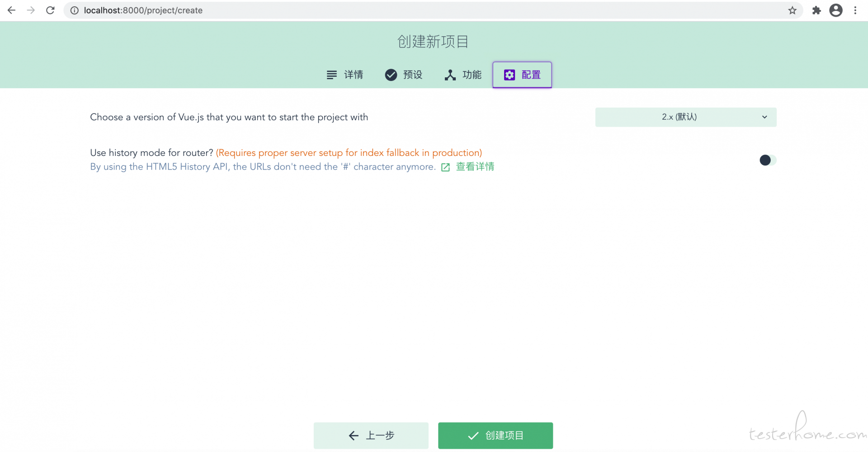Switch to the 预设 tab
The width and height of the screenshot is (868, 452).
coord(404,75)
